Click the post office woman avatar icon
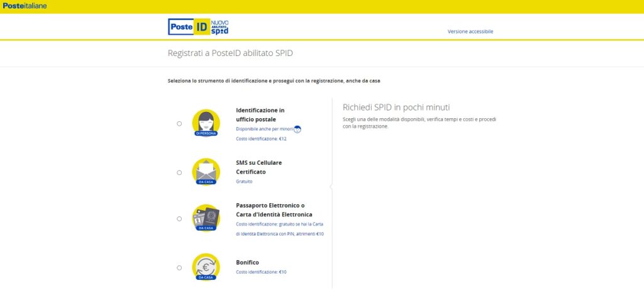Viewport: 644px width, 293px height. 206,123
